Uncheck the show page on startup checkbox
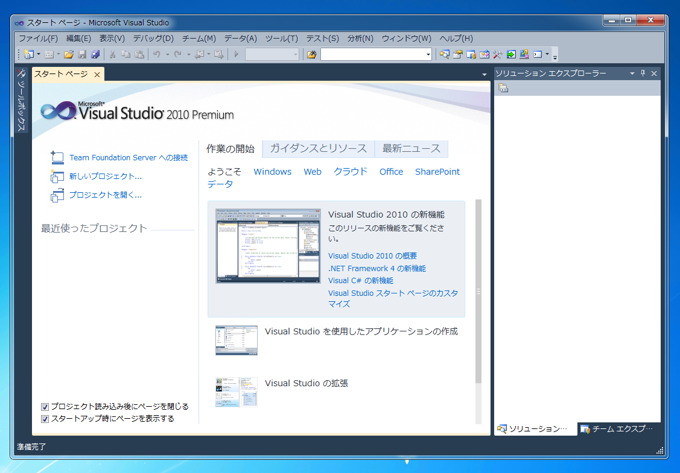The width and height of the screenshot is (680, 473). pyautogui.click(x=45, y=419)
